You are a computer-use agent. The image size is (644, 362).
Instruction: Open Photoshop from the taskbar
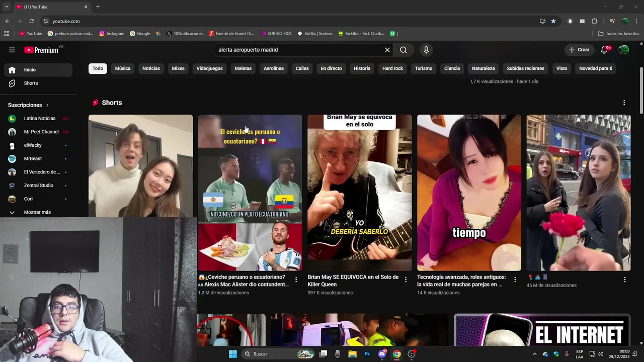click(x=367, y=354)
